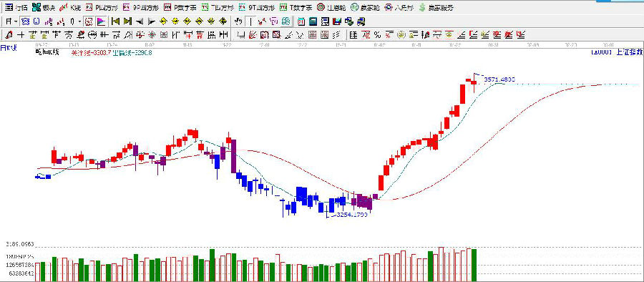
Task: Open the 行情 quotes view
Action: (x=16, y=7)
